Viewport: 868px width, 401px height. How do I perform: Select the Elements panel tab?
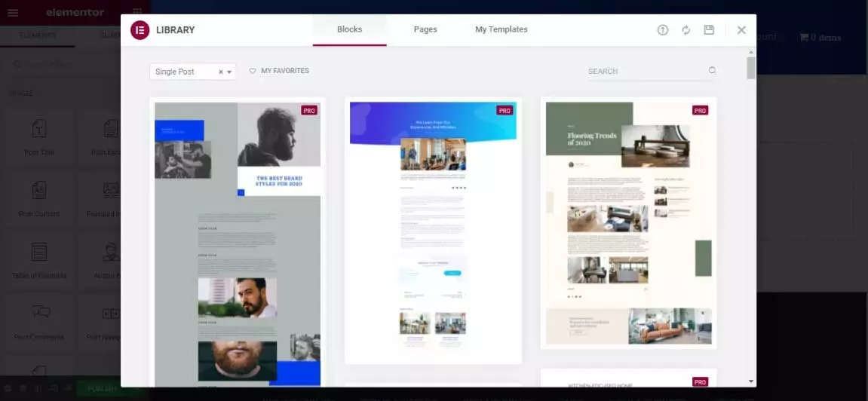click(37, 35)
